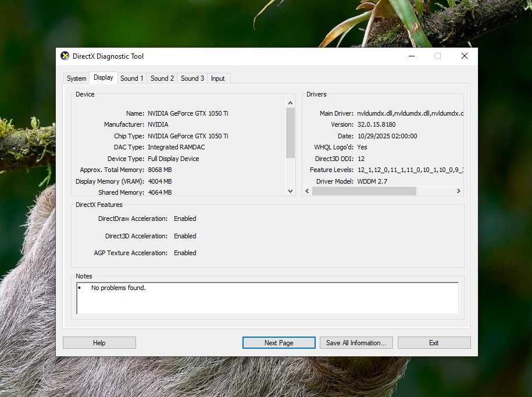Screen dimensions: 532x397
Task: Click the 4064 MB shared memory value
Action: click(x=160, y=192)
